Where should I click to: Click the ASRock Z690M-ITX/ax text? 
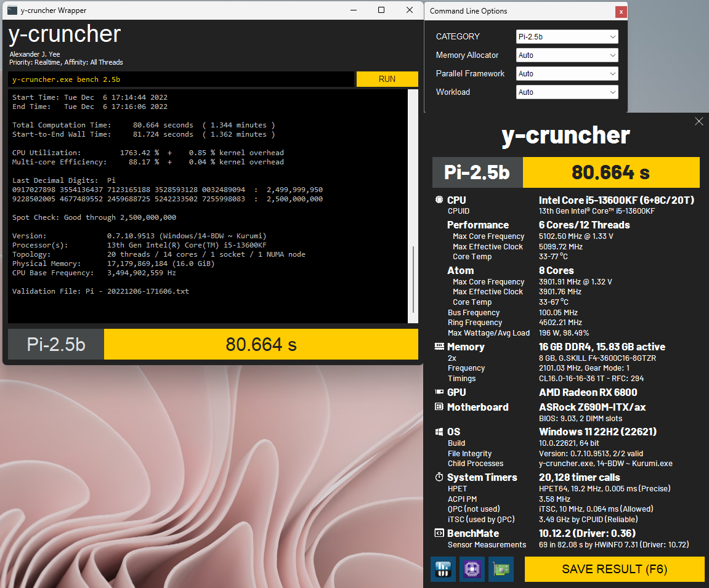coord(593,407)
